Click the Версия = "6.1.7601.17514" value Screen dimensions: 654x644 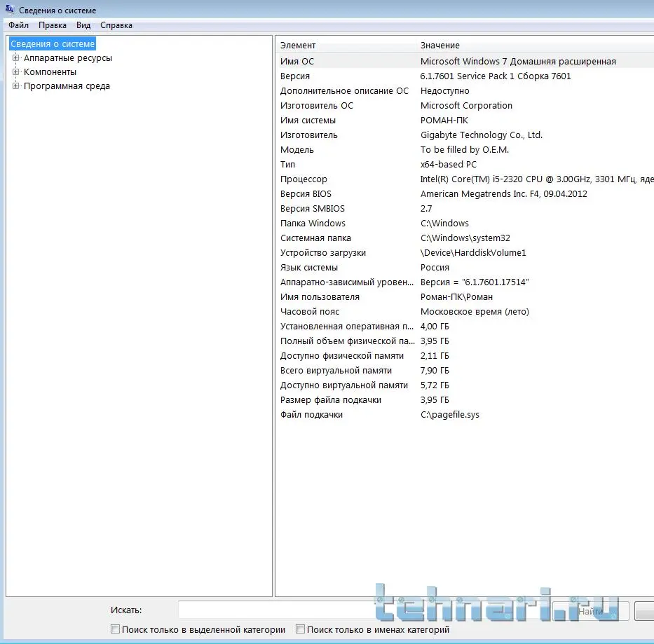coord(475,282)
